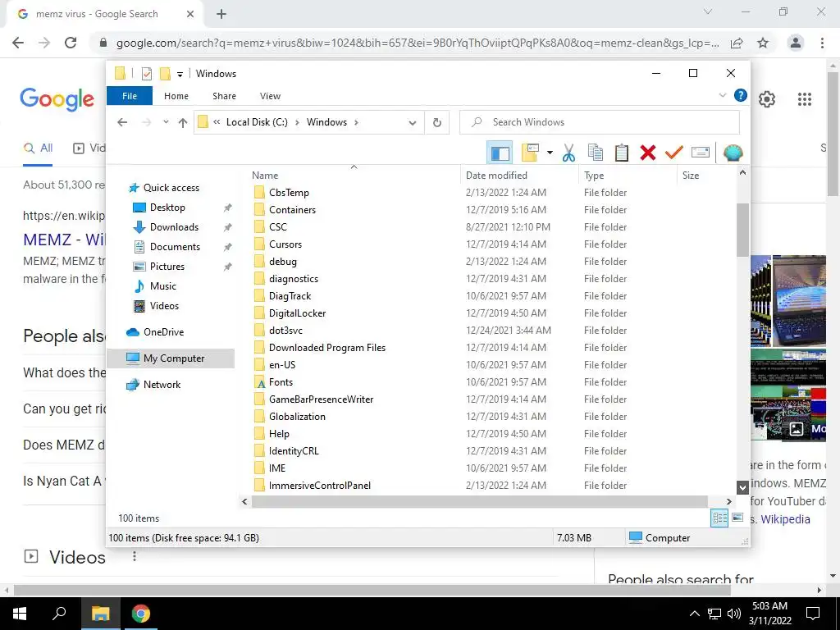Select Desktop in navigation pane
Viewport: 840px width, 630px height.
point(167,208)
